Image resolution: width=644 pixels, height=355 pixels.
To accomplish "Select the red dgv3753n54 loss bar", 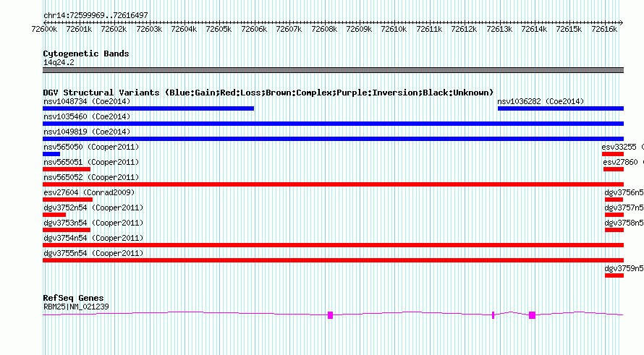I will pyautogui.click(x=67, y=230).
